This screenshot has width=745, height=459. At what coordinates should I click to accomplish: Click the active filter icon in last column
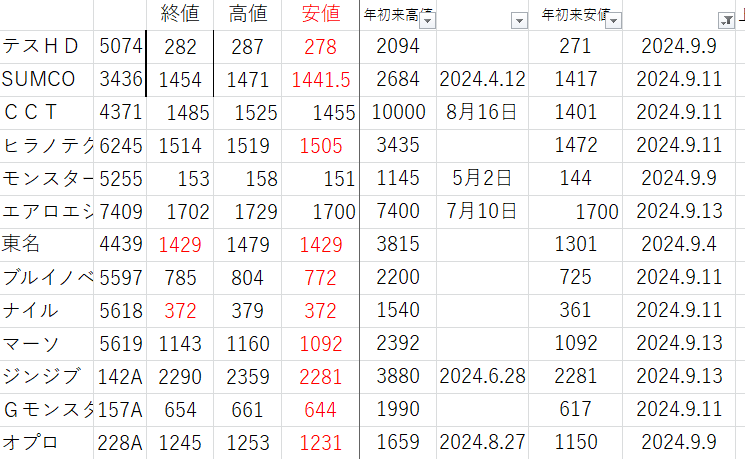point(726,20)
